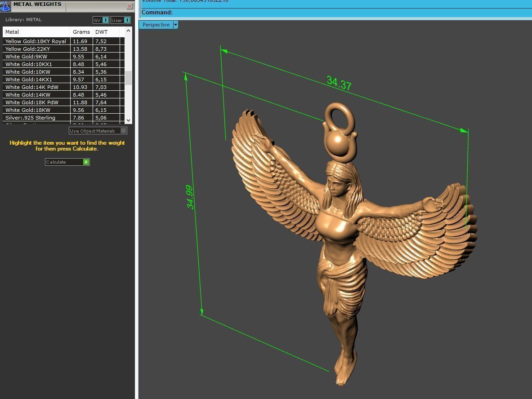
Task: Click the Perspective viewport label
Action: coord(156,25)
